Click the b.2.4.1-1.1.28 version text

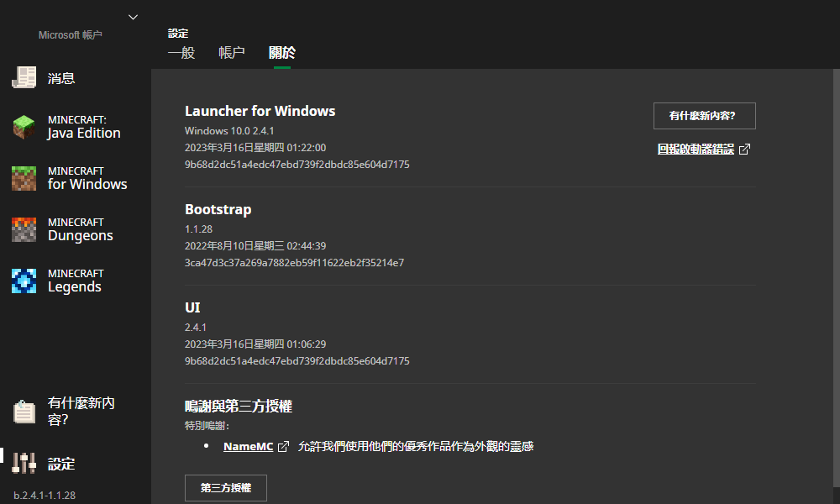click(x=45, y=496)
